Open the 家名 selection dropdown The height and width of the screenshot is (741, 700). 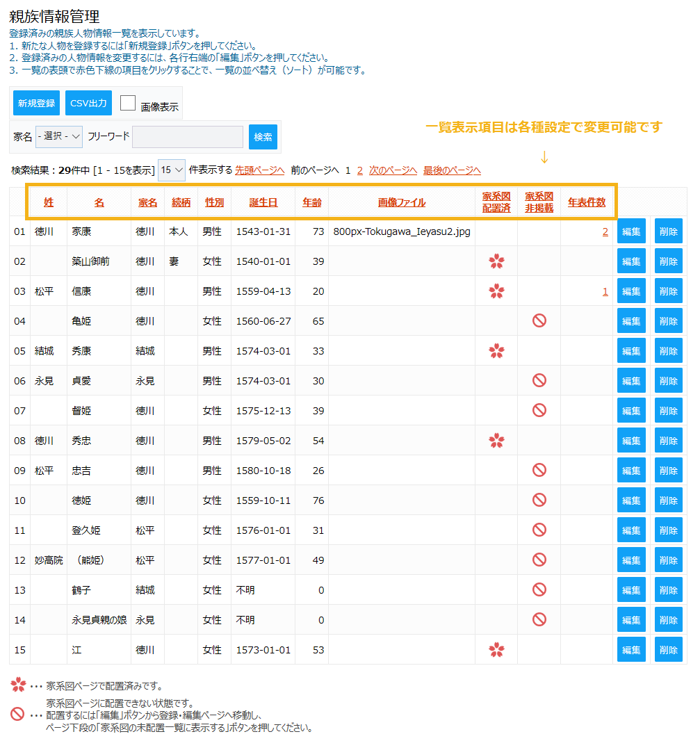pos(58,136)
